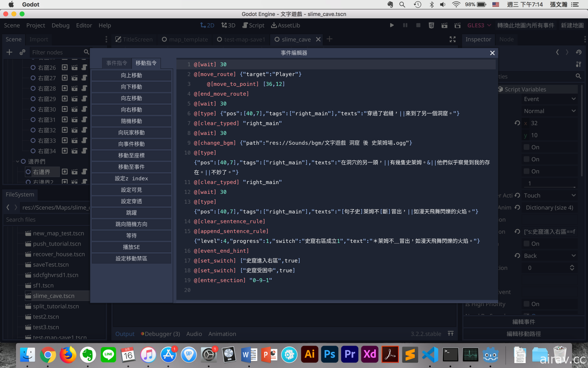The height and width of the screenshot is (368, 588).
Task: Play the project with the play icon
Action: click(392, 25)
